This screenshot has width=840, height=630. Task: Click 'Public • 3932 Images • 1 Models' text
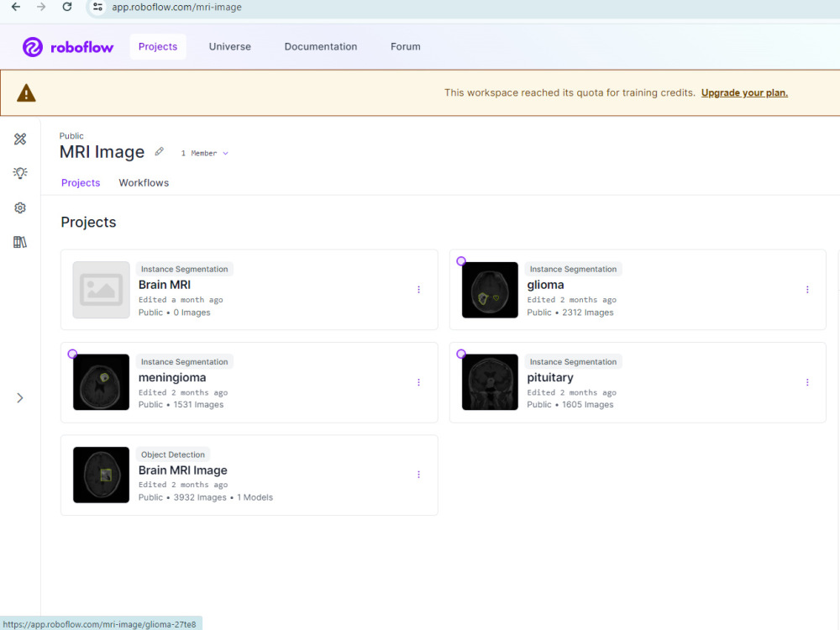pyautogui.click(x=206, y=497)
